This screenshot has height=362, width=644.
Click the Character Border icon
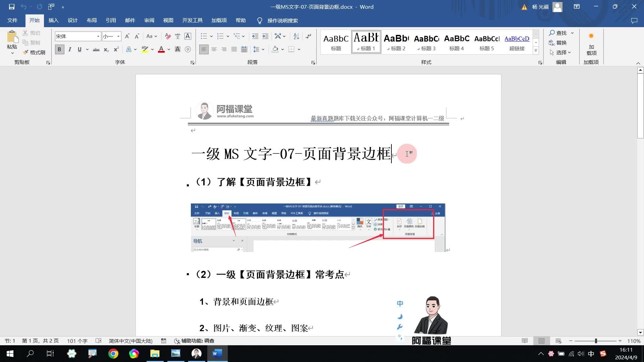pyautogui.click(x=188, y=36)
